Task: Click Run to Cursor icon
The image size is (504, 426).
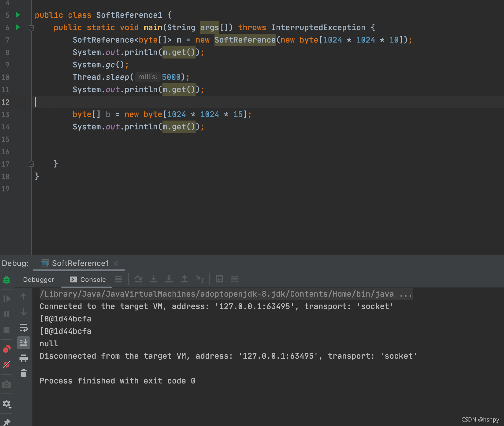Action: [200, 279]
